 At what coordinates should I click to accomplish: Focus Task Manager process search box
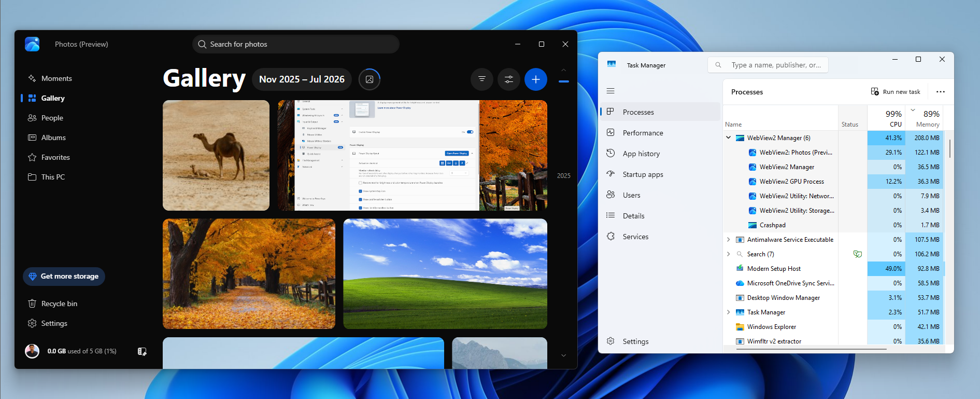(x=768, y=65)
